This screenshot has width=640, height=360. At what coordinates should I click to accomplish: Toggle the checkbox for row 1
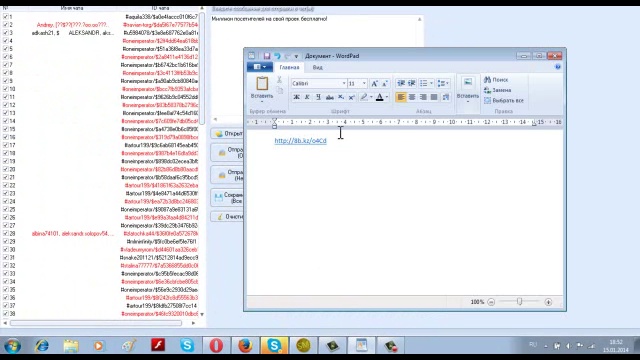(x=6, y=17)
